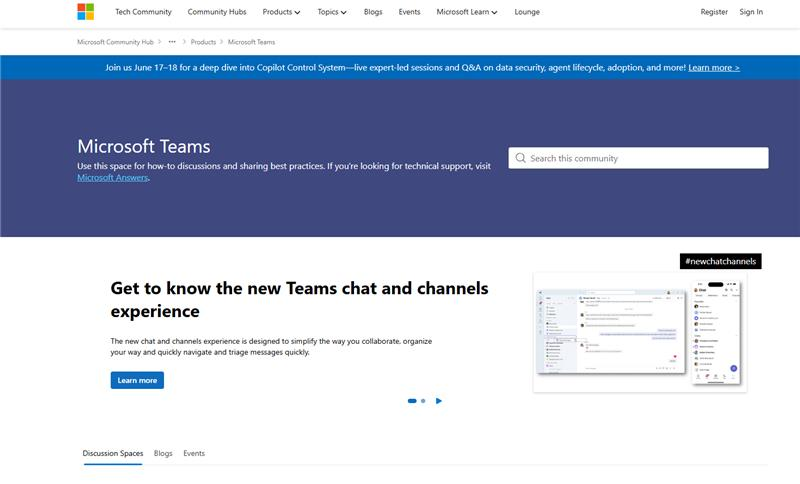The height and width of the screenshot is (484, 800).
Task: Open Microsoft Community Hub breadcrumb
Action: [115, 42]
